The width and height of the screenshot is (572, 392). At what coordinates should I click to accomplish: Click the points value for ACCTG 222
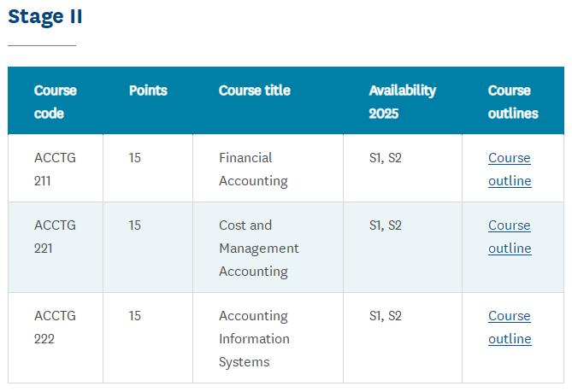point(135,316)
